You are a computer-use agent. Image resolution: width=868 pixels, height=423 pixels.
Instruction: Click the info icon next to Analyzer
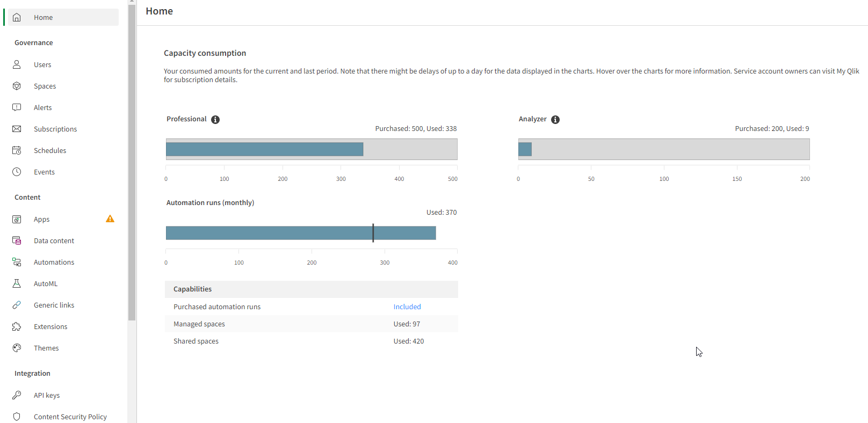pyautogui.click(x=555, y=120)
